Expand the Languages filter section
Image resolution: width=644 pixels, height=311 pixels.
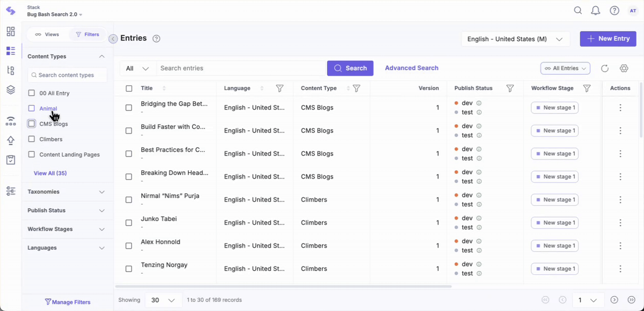point(102,248)
